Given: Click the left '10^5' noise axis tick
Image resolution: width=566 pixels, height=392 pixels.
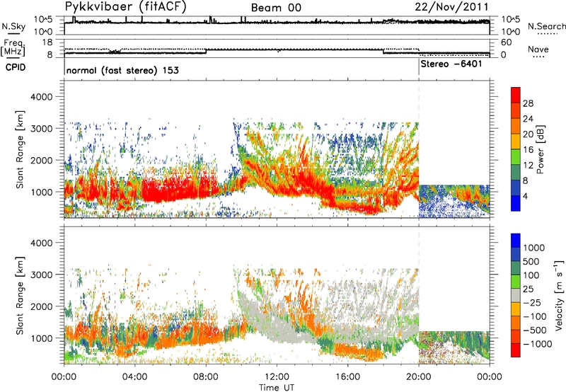Looking at the screenshot, I should pyautogui.click(x=43, y=19).
